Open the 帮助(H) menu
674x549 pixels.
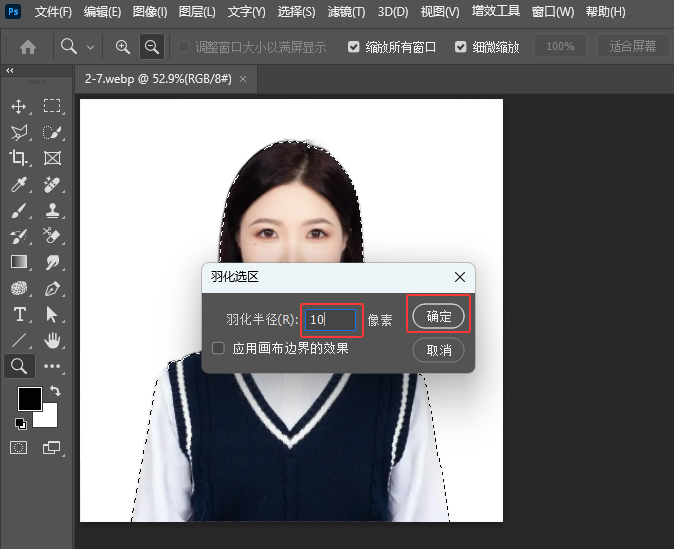click(x=606, y=12)
